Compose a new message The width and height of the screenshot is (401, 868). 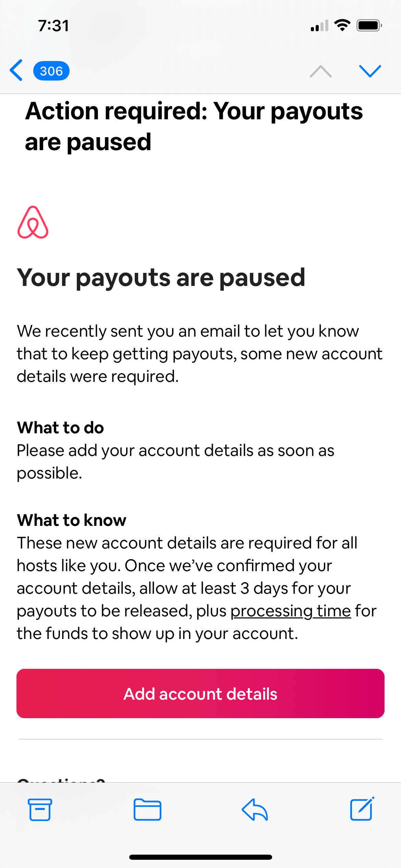362,809
